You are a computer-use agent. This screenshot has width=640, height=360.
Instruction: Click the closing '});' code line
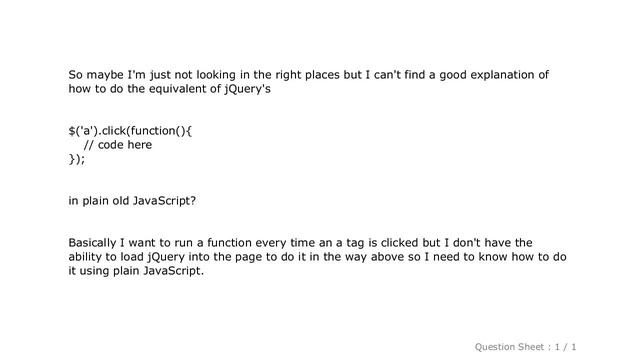pyautogui.click(x=77, y=158)
